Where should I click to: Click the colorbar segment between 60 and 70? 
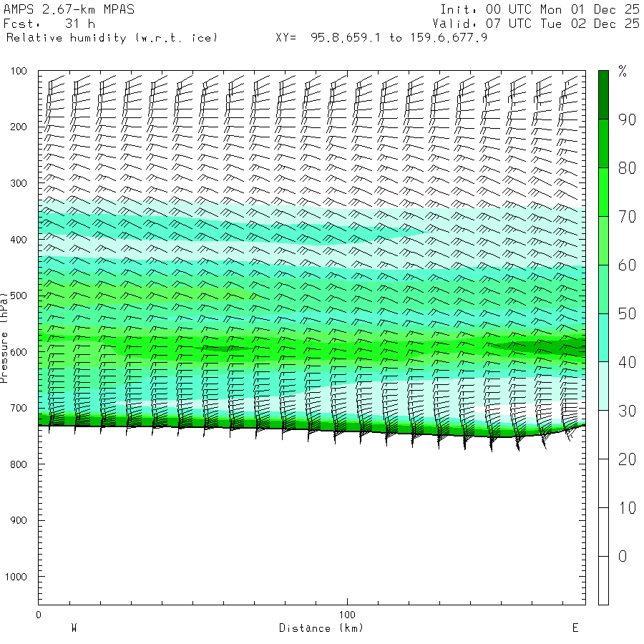603,240
